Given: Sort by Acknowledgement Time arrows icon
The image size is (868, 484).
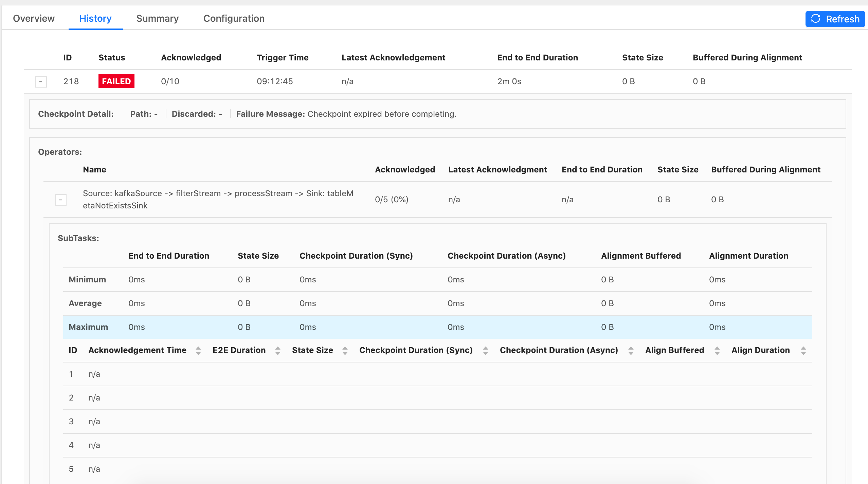Looking at the screenshot, I should [x=198, y=351].
